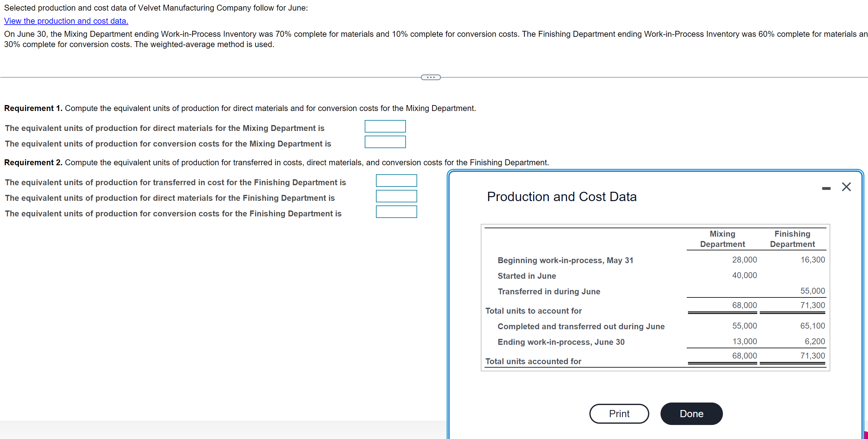Image resolution: width=868 pixels, height=439 pixels.
Task: Click the Done button to close the data window
Action: 691,413
